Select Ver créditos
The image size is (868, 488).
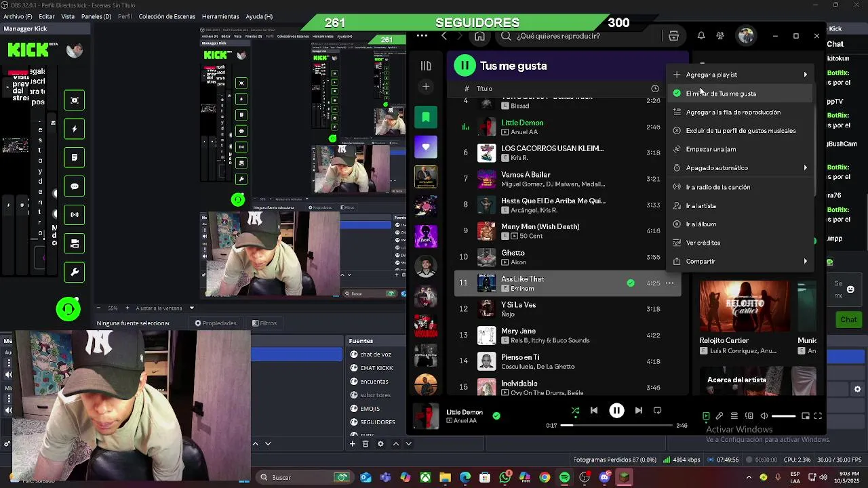point(741,243)
